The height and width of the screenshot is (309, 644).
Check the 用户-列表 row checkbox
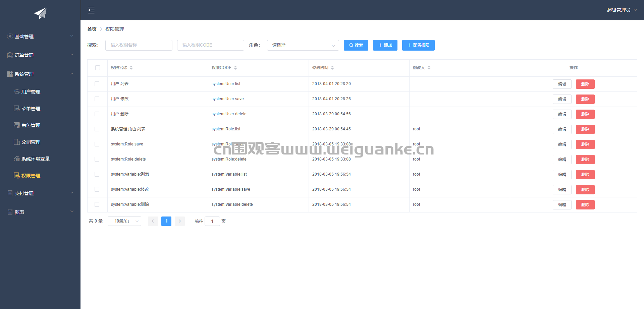(97, 84)
